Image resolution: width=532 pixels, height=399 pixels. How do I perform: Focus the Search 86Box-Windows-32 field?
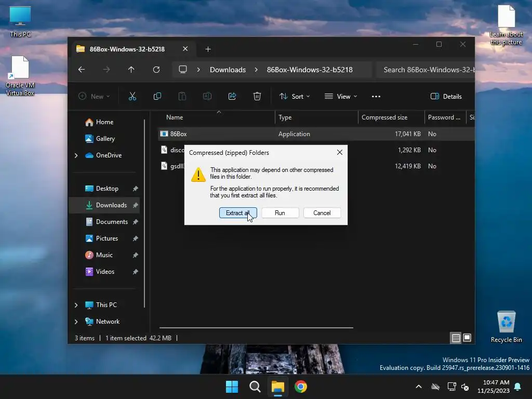pyautogui.click(x=426, y=70)
